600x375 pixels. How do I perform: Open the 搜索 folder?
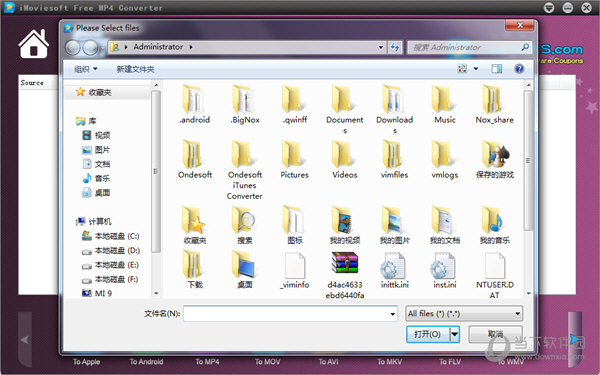(x=245, y=225)
